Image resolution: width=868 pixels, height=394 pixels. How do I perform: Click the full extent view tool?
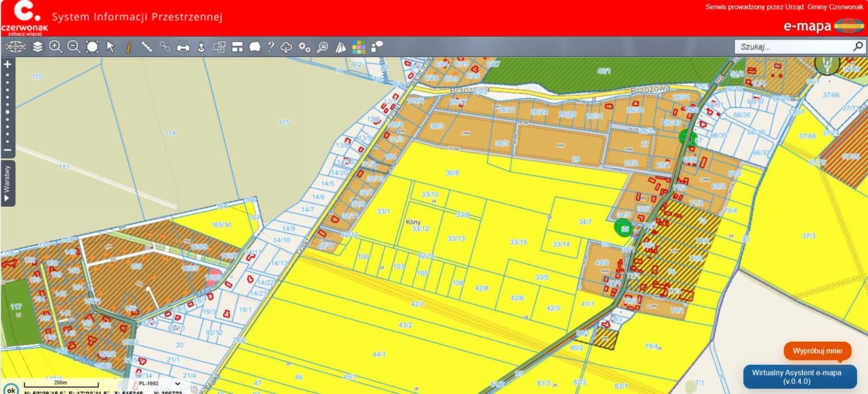pos(92,47)
